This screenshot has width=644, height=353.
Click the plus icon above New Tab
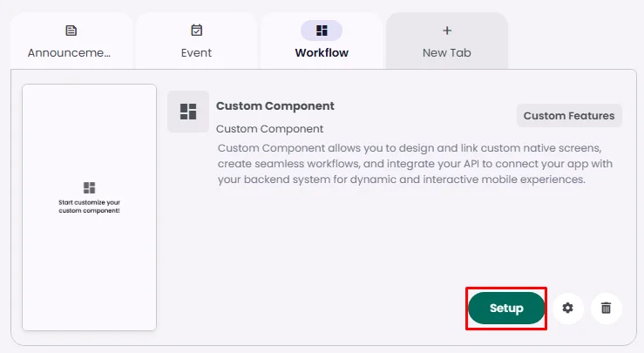pos(447,31)
